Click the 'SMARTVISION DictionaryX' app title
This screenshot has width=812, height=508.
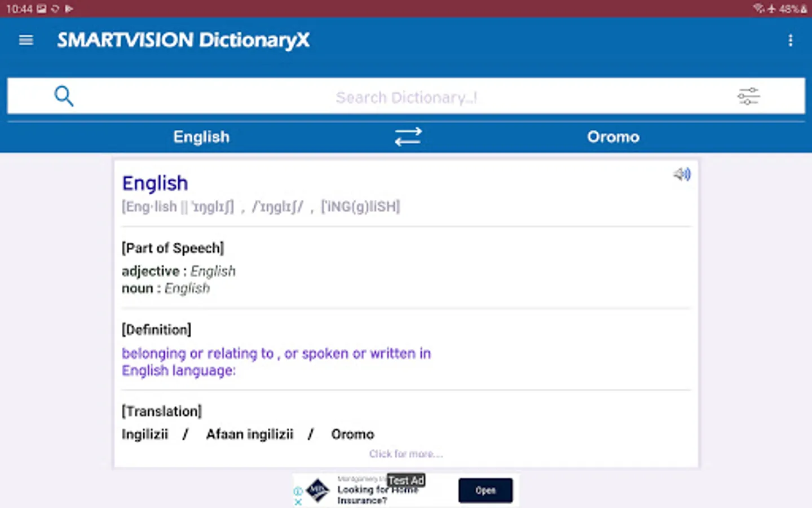tap(183, 40)
